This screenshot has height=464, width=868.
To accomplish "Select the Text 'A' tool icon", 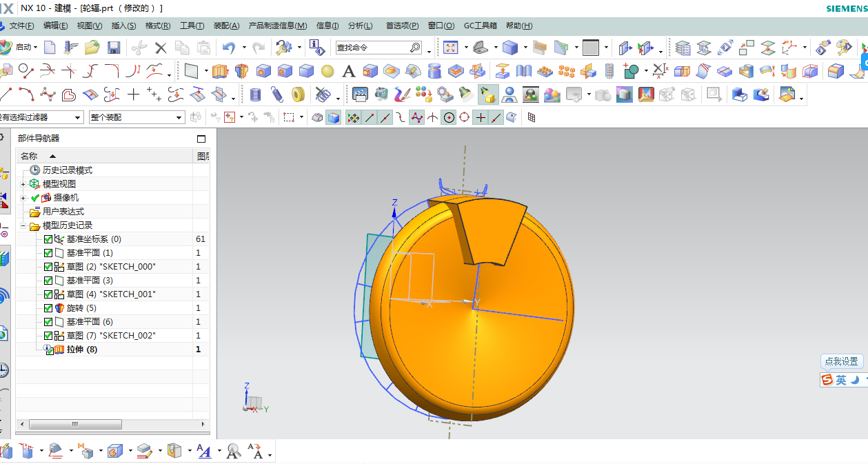I will [x=349, y=71].
